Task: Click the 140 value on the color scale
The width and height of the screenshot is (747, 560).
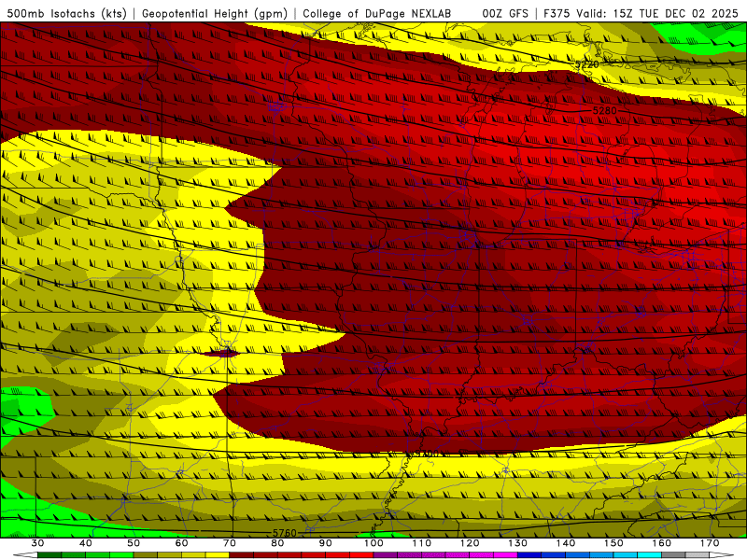Action: (566, 543)
